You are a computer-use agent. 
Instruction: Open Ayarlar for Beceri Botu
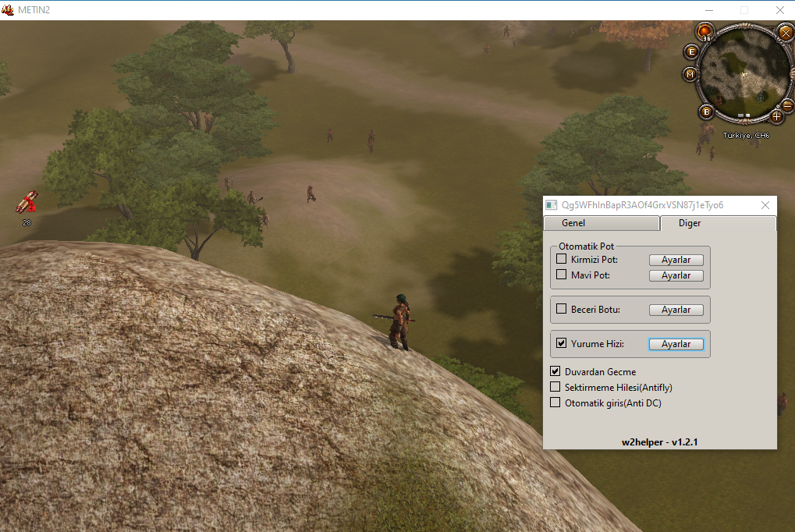(676, 310)
